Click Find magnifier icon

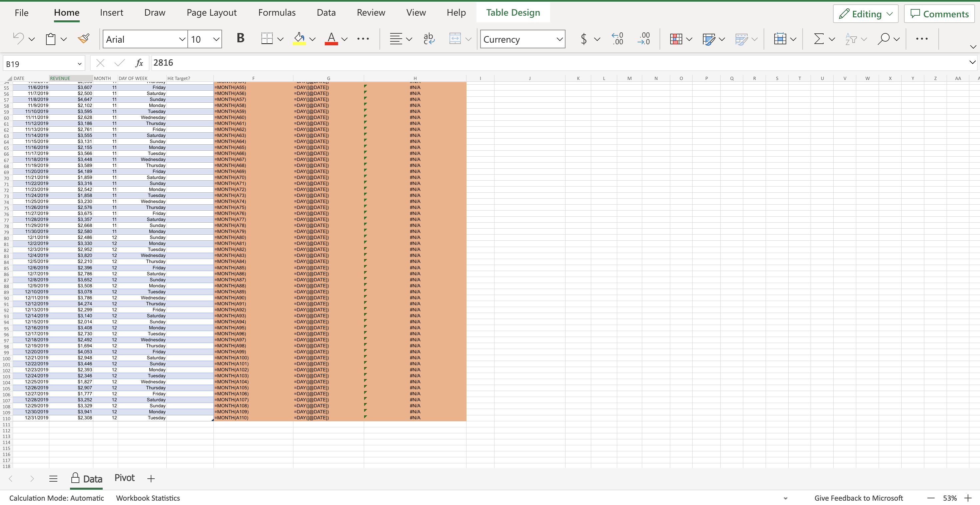pos(883,39)
